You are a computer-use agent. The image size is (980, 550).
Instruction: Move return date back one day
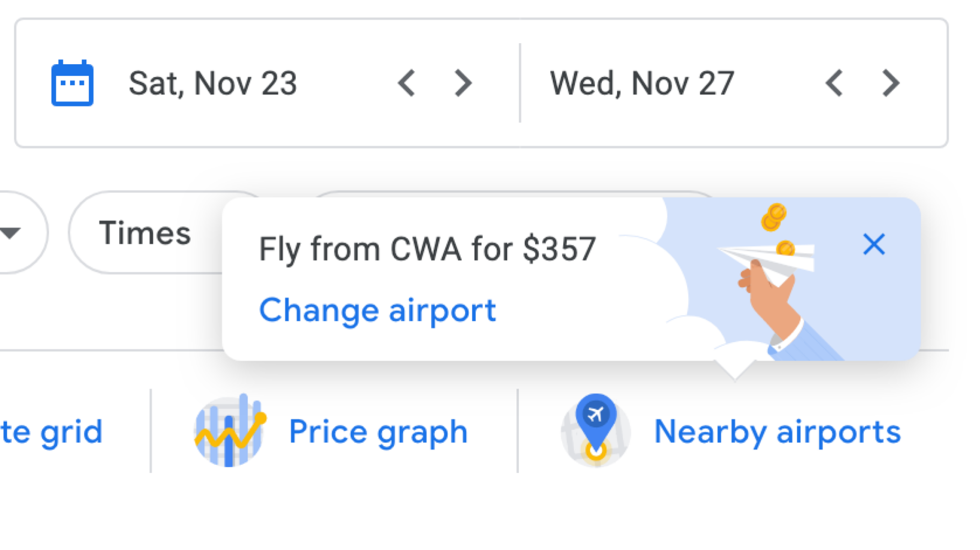(834, 83)
